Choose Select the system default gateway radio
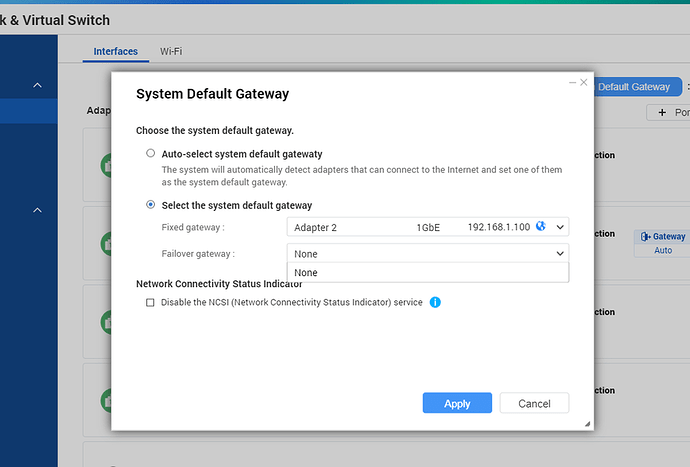Screen dimensions: 690x467 pos(150,205)
